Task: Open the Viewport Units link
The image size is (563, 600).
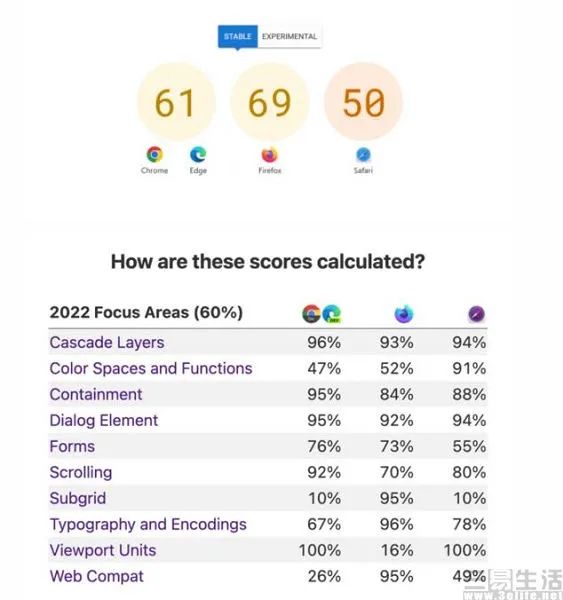Action: point(103,550)
